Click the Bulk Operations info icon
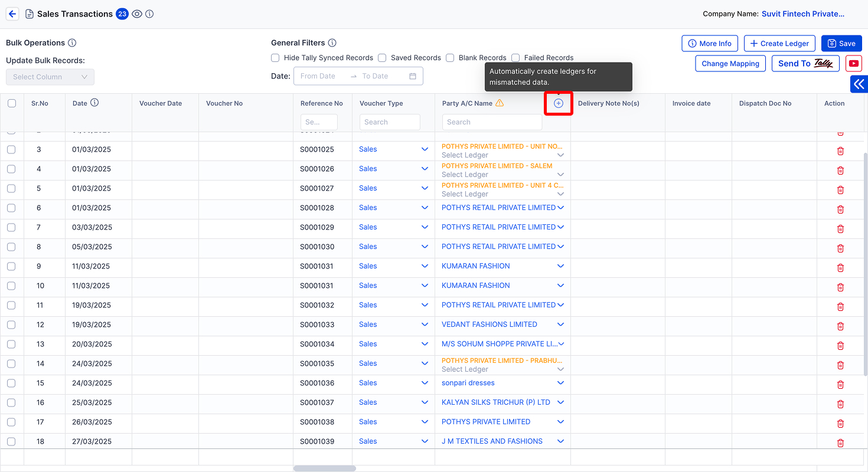 (72, 42)
